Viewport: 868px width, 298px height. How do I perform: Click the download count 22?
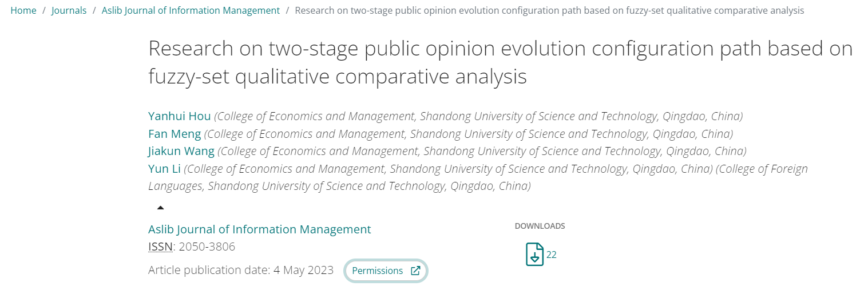click(552, 255)
